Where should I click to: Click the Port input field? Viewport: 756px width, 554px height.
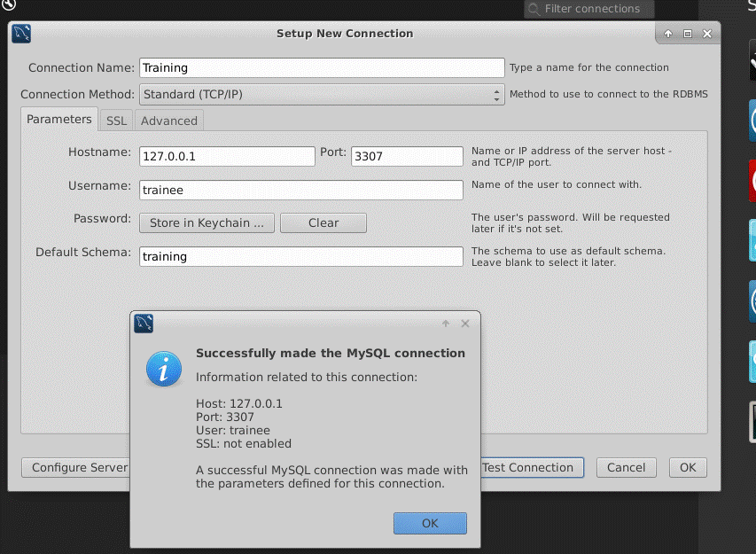point(407,157)
